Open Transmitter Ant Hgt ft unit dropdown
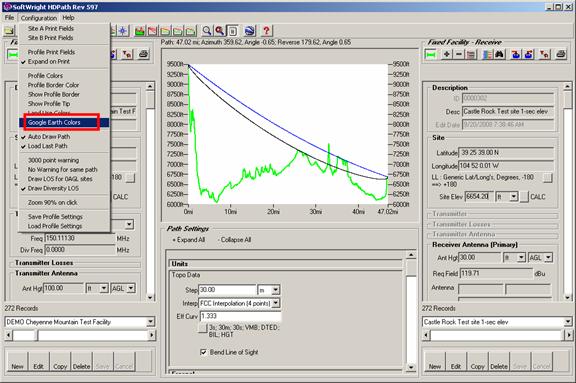Image resolution: width=576 pixels, height=383 pixels. tap(104, 288)
